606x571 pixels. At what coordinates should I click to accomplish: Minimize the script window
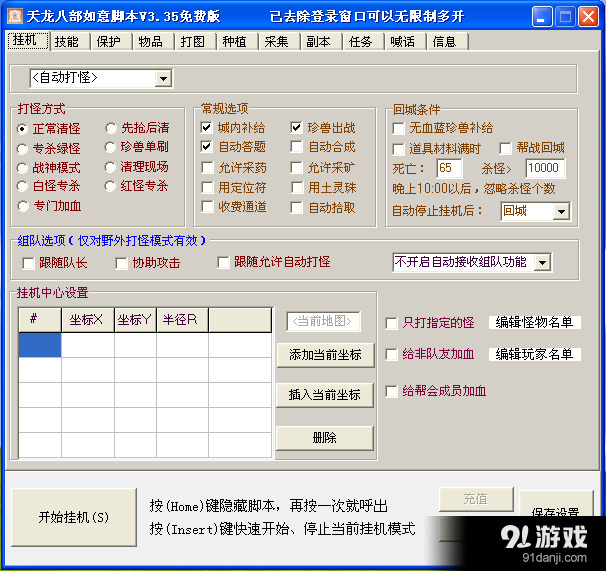[541, 17]
